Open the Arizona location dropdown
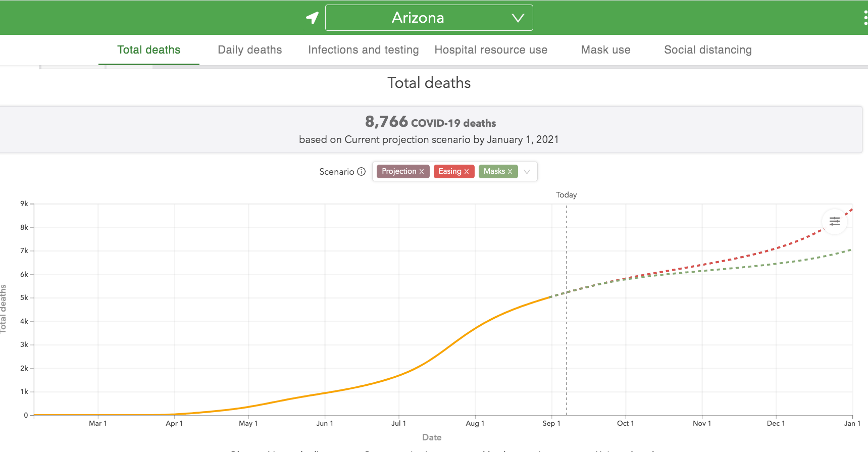The image size is (868, 452). pyautogui.click(x=429, y=18)
